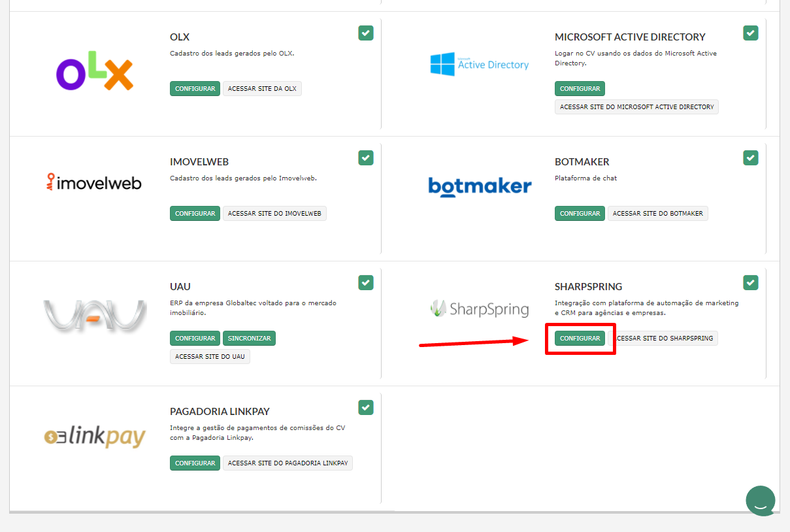Image resolution: width=790 pixels, height=532 pixels.
Task: Toggle the OLX integration checkbox
Action: click(x=366, y=33)
